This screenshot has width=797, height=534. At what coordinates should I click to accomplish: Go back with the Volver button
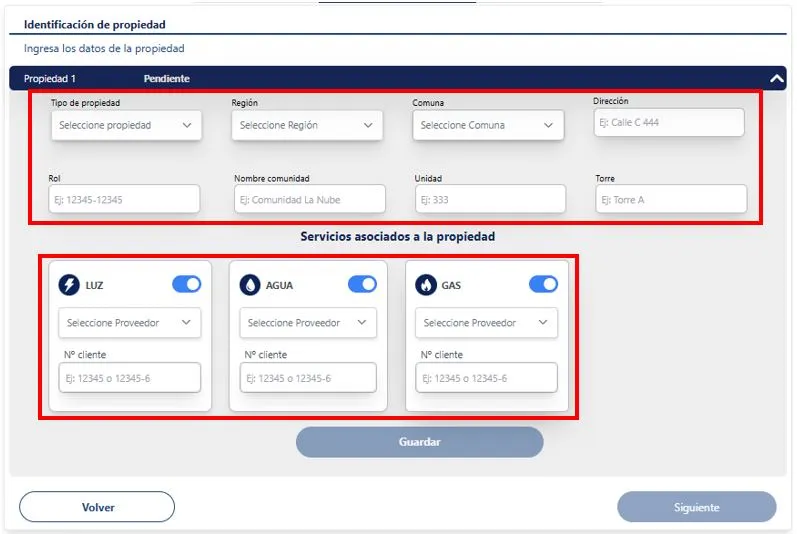(97, 507)
